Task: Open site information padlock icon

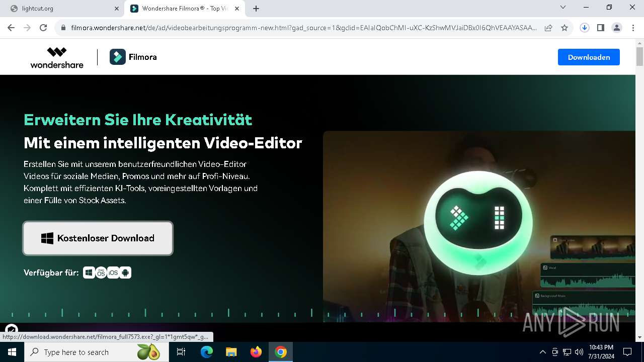Action: click(63, 28)
